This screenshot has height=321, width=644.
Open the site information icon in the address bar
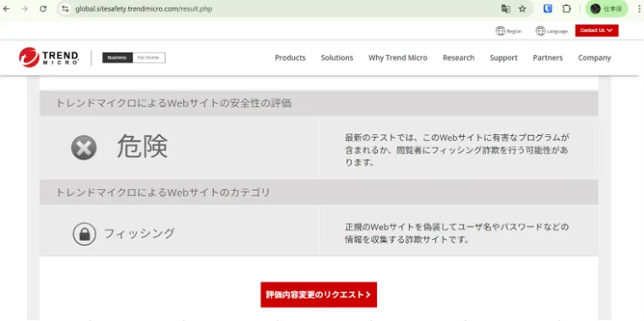click(65, 8)
